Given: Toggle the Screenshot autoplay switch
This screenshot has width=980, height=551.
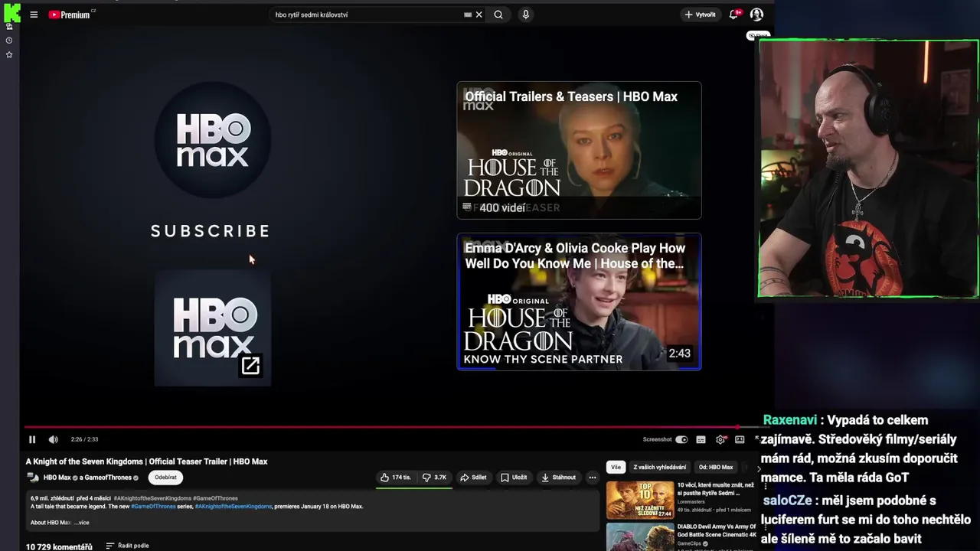Looking at the screenshot, I should [681, 439].
